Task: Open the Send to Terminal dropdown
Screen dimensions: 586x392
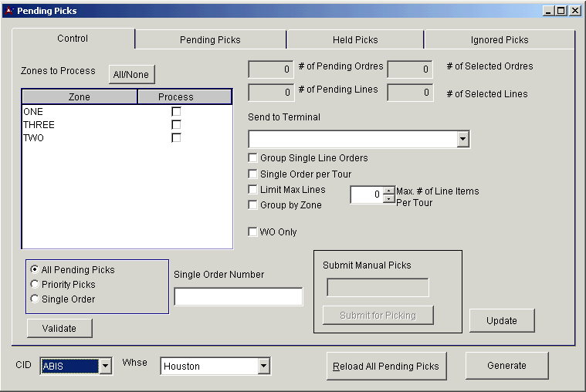Action: [462, 140]
